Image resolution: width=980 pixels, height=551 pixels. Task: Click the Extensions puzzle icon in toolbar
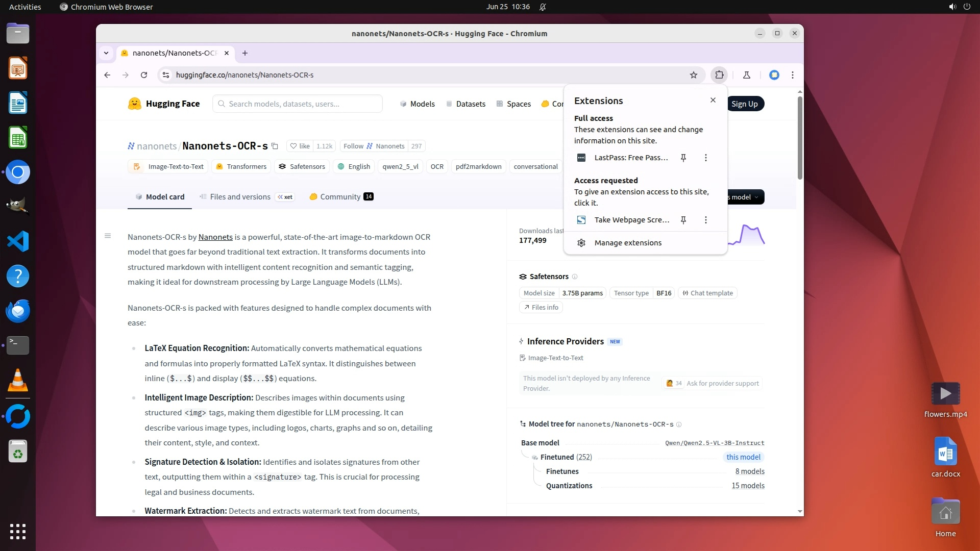click(x=719, y=75)
